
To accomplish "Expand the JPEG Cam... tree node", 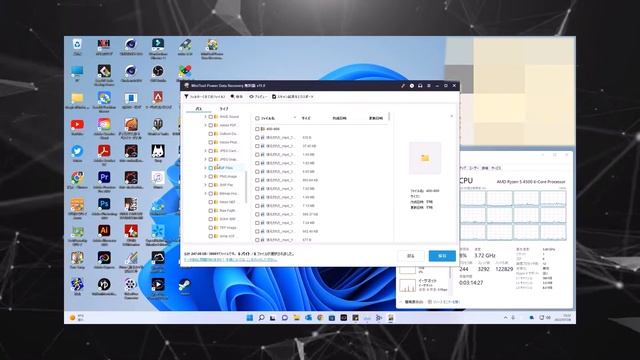I will [x=205, y=151].
